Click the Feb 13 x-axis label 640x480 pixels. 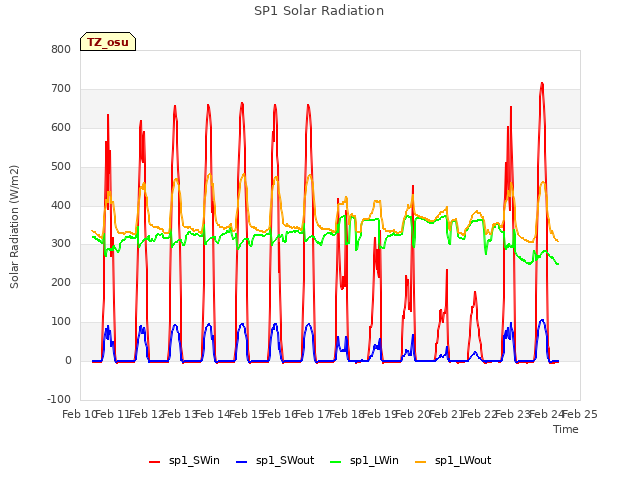tap(180, 414)
